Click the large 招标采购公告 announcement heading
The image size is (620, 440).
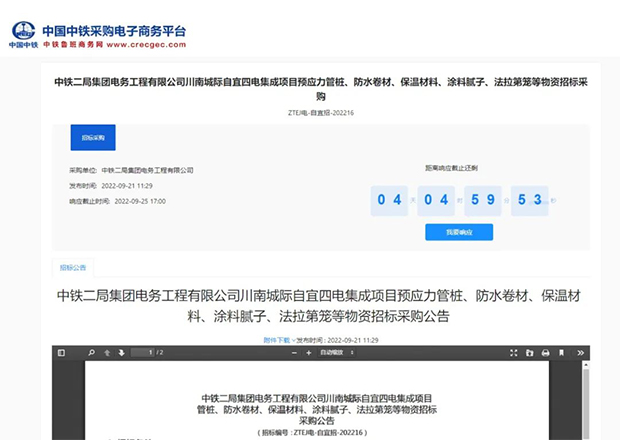[x=319, y=306]
